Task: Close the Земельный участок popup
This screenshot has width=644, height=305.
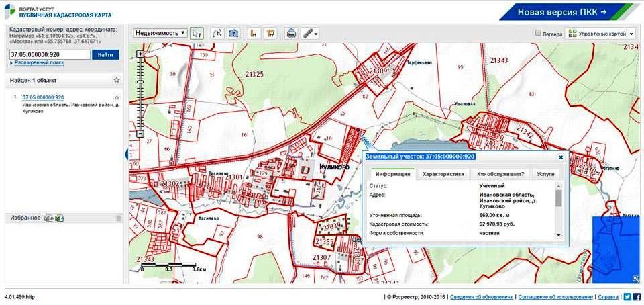Action: tap(561, 157)
